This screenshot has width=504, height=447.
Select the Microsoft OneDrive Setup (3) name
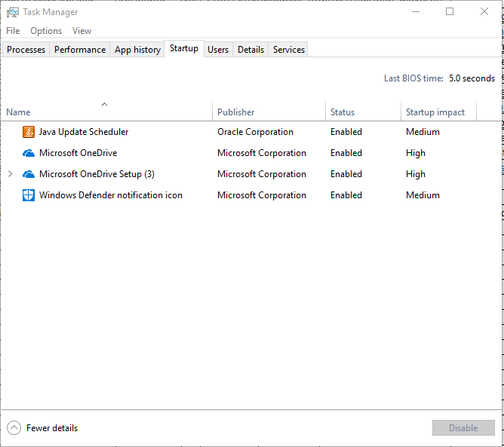pos(97,174)
